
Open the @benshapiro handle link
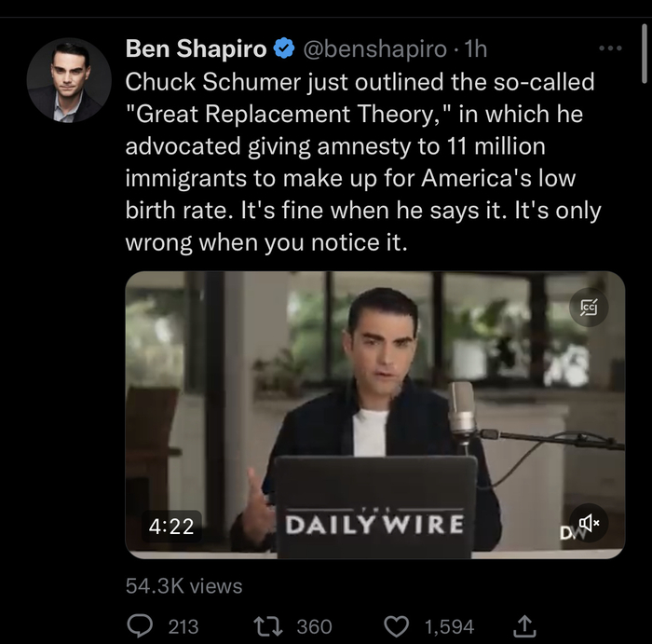point(370,48)
